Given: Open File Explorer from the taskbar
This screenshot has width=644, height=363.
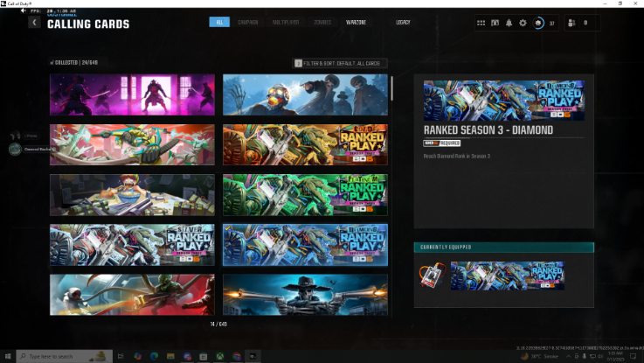Looking at the screenshot, I should (170, 356).
